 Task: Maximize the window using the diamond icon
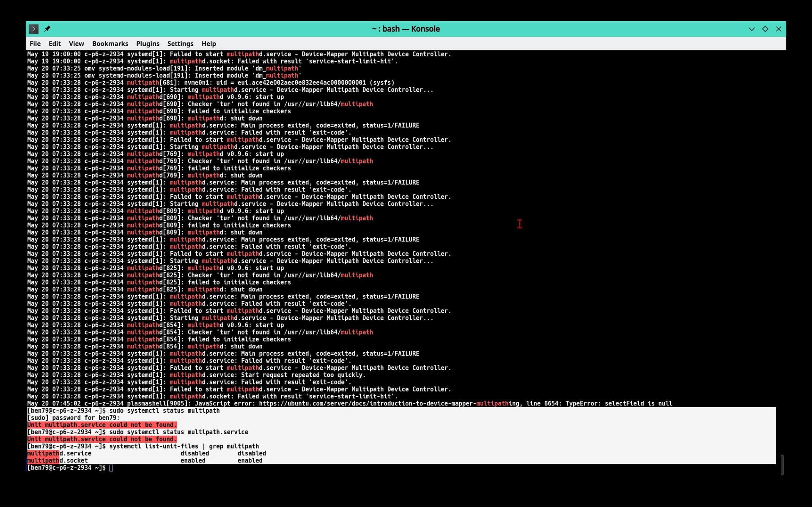[x=765, y=29]
